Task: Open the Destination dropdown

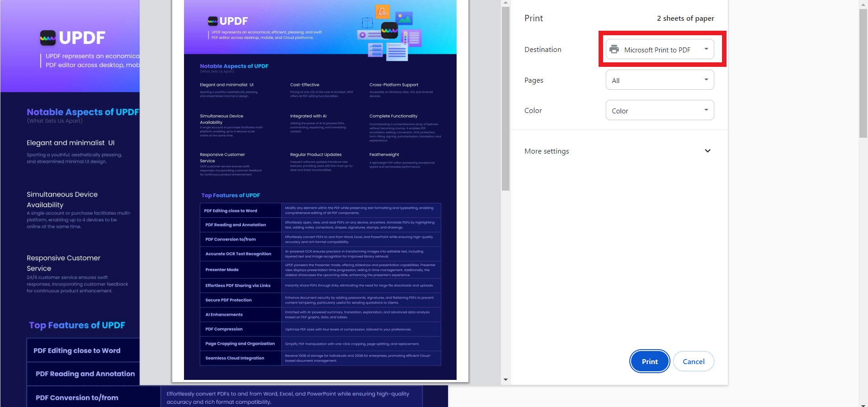Action: pos(660,49)
